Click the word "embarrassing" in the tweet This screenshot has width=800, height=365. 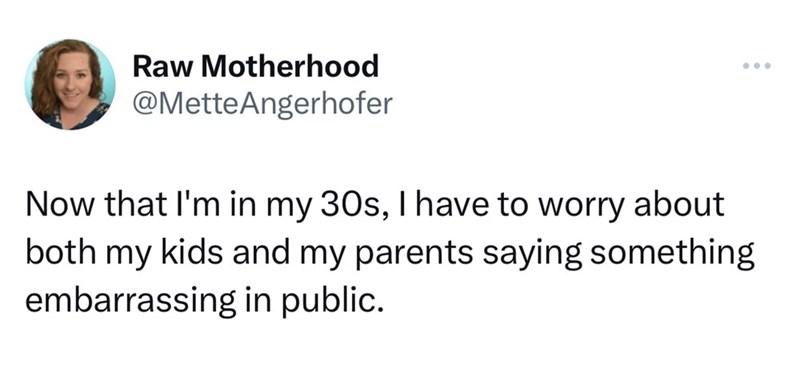[x=130, y=301]
